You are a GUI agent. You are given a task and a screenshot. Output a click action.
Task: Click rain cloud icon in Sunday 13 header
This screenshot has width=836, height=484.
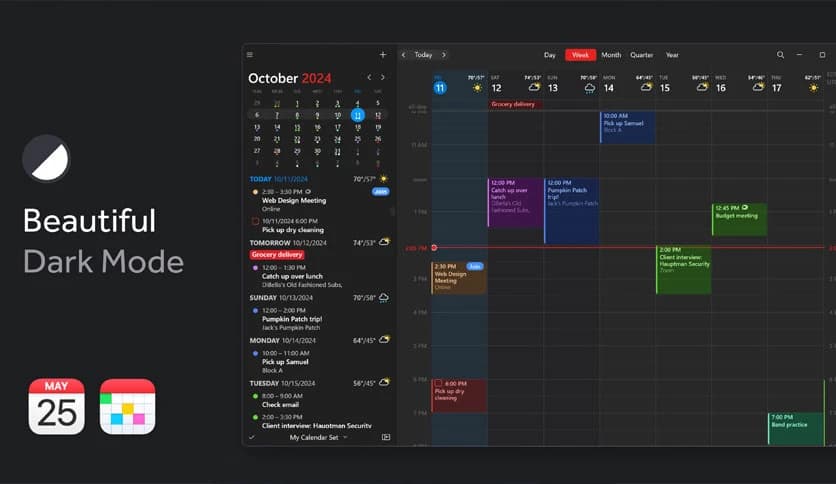click(x=590, y=88)
